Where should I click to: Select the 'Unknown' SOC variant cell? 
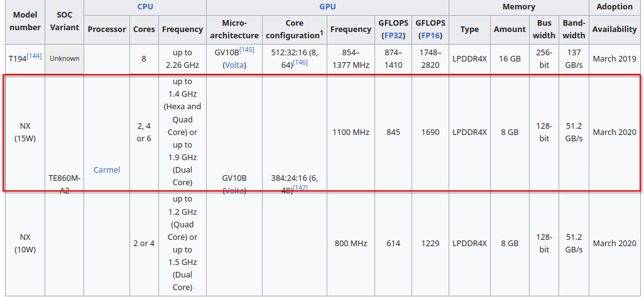[x=65, y=58]
